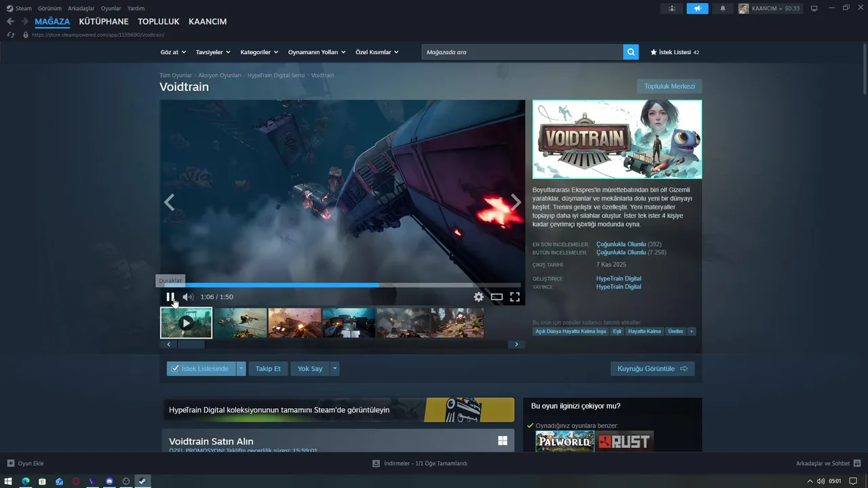Open friends activity icon in top bar
This screenshot has width=868, height=488.
[x=672, y=8]
